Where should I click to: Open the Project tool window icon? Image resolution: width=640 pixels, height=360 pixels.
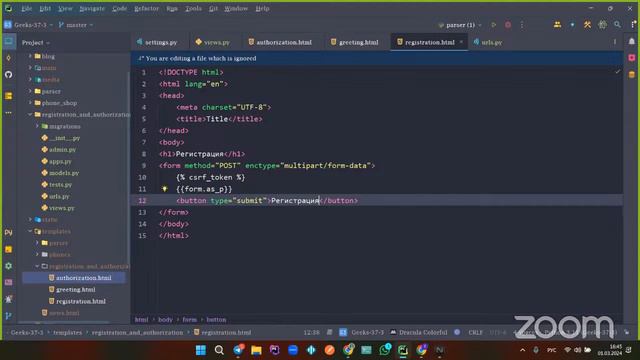point(9,42)
